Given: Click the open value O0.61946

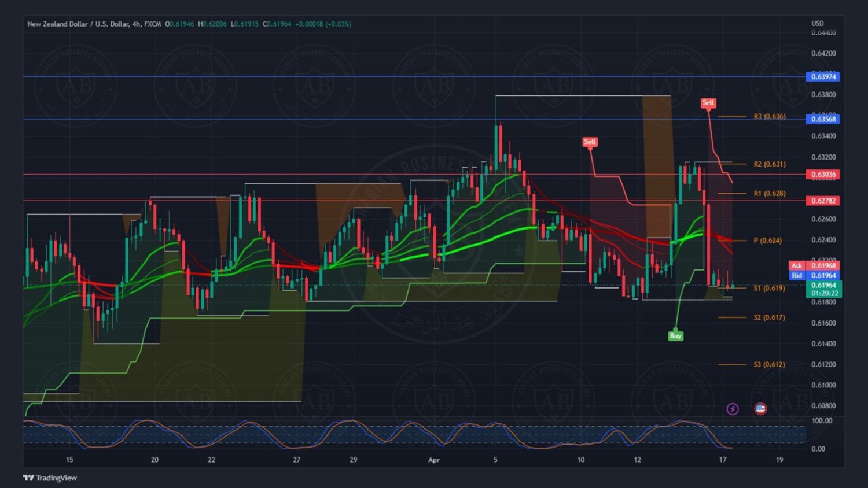Looking at the screenshot, I should (179, 24).
